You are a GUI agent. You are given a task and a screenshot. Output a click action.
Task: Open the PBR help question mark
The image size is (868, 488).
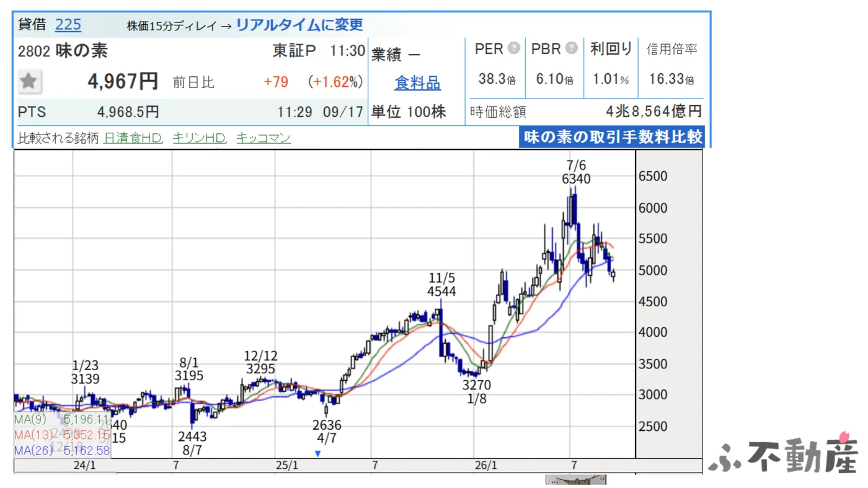pyautogui.click(x=572, y=48)
